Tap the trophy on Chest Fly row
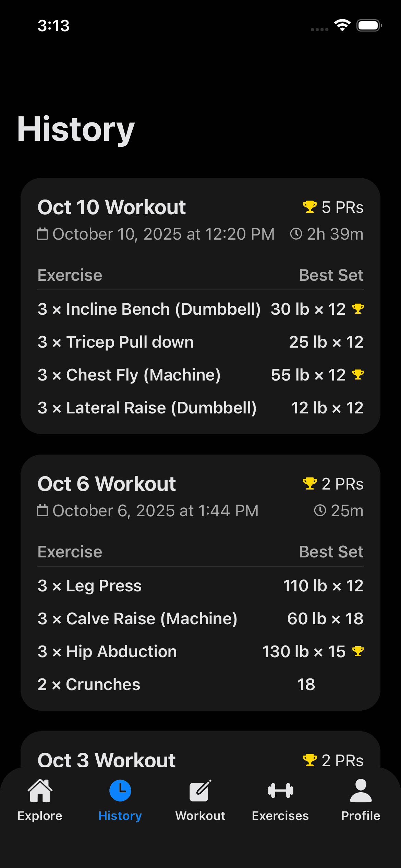401x868 pixels. [x=358, y=375]
